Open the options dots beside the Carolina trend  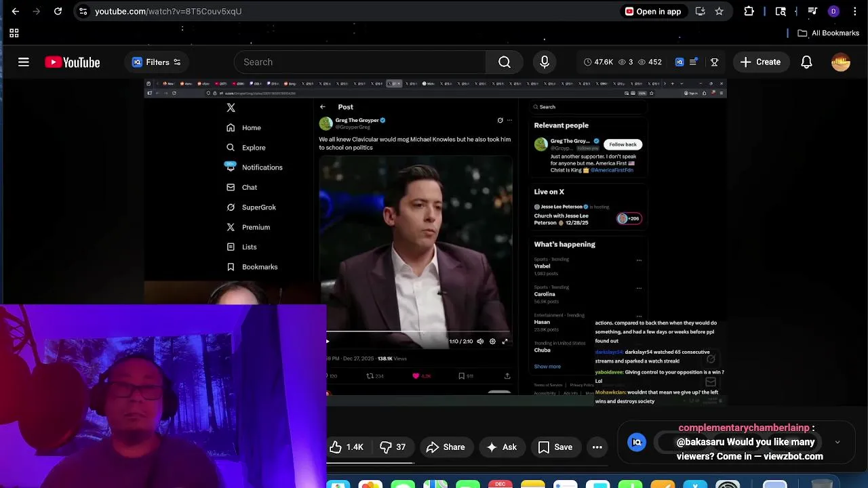[x=639, y=288]
